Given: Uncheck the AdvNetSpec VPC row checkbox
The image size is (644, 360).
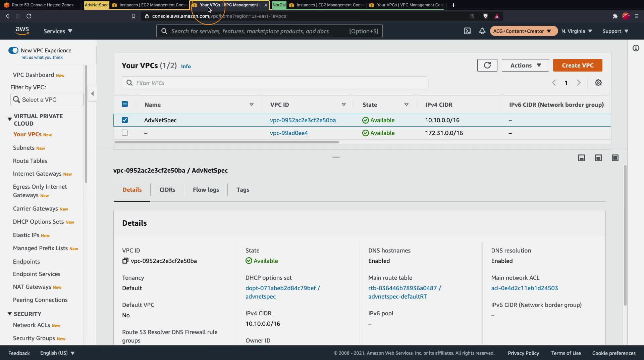Looking at the screenshot, I should 125,120.
